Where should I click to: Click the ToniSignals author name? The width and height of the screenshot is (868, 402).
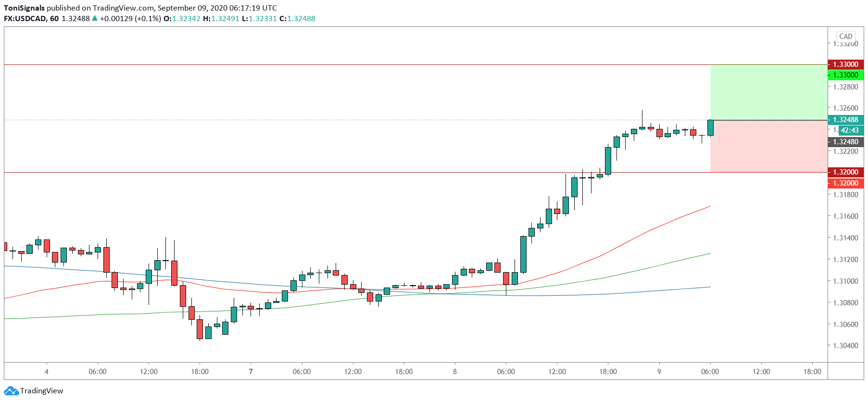point(24,8)
